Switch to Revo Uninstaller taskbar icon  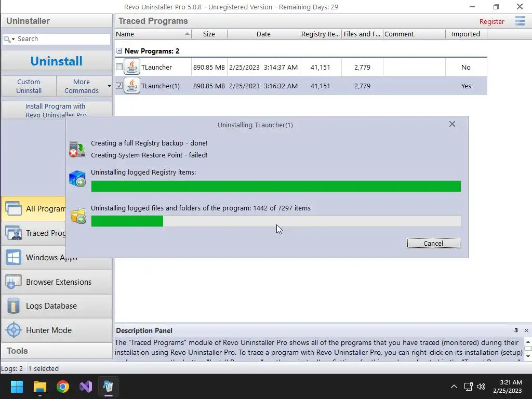(108, 387)
